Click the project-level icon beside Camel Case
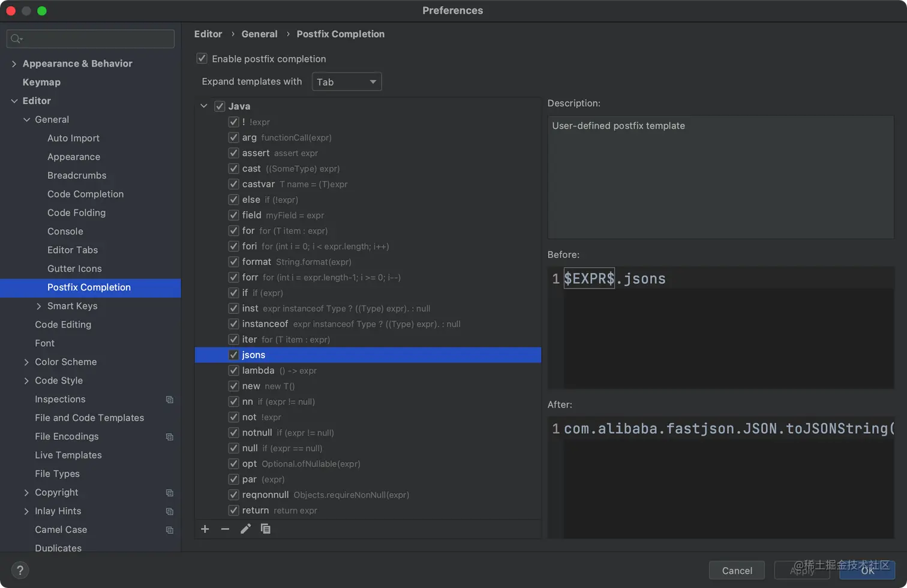The width and height of the screenshot is (907, 588). pyautogui.click(x=170, y=530)
